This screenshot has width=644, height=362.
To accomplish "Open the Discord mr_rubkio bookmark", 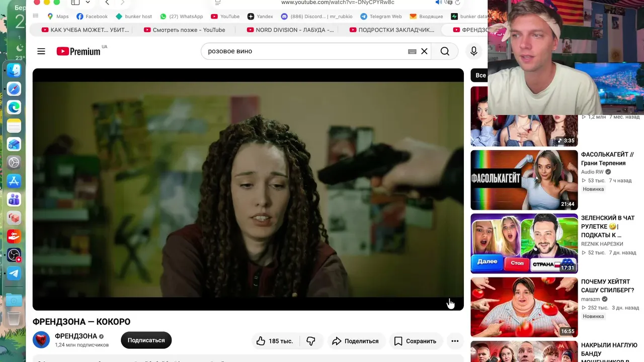I will pos(317,16).
